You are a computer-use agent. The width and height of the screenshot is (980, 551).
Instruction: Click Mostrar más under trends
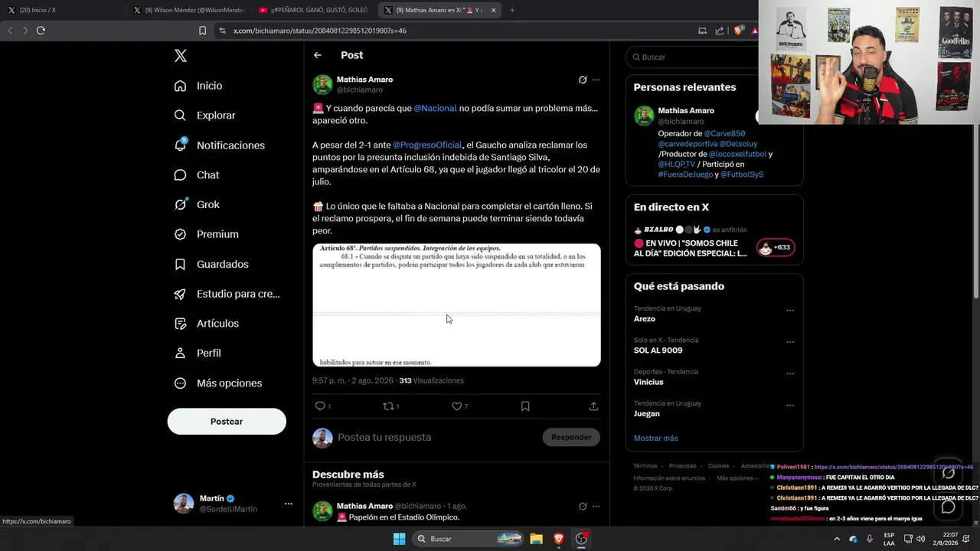tap(656, 438)
